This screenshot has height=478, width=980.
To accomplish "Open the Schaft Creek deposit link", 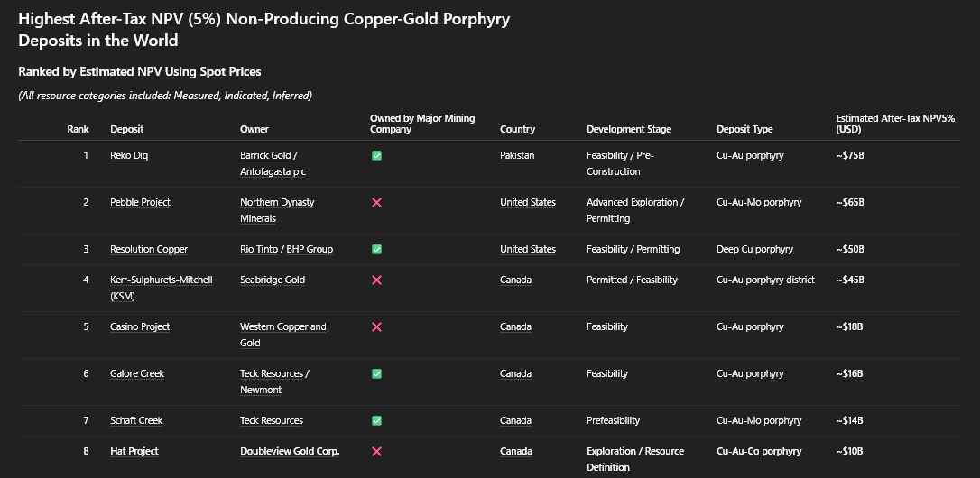I will (136, 420).
